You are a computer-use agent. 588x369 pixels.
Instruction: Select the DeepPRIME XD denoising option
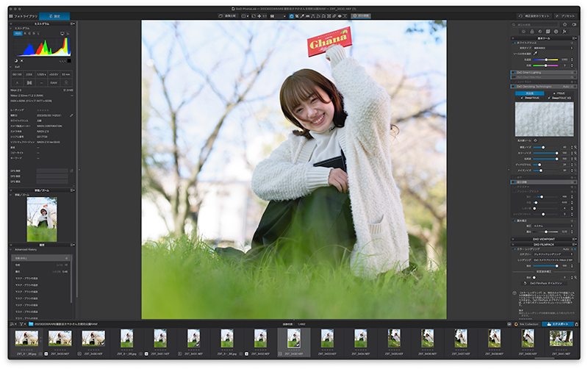point(560,98)
